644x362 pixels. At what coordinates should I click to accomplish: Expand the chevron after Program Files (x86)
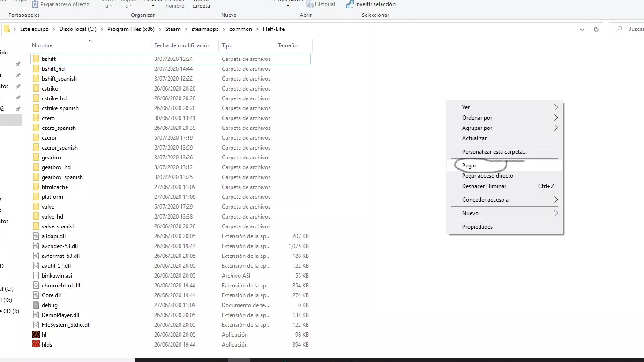[x=160, y=29]
